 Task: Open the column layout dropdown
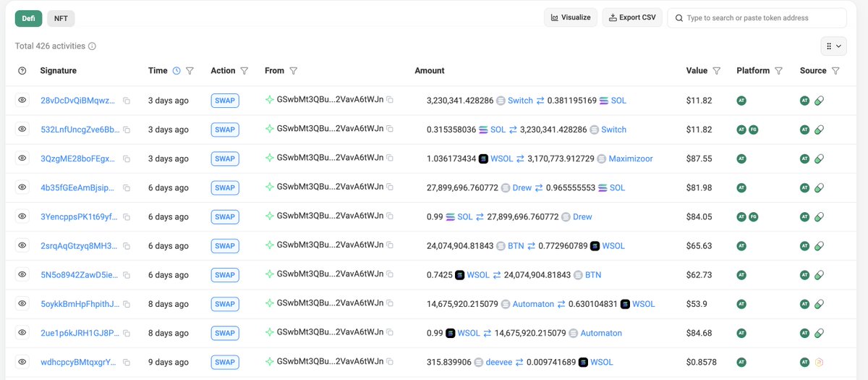click(833, 46)
